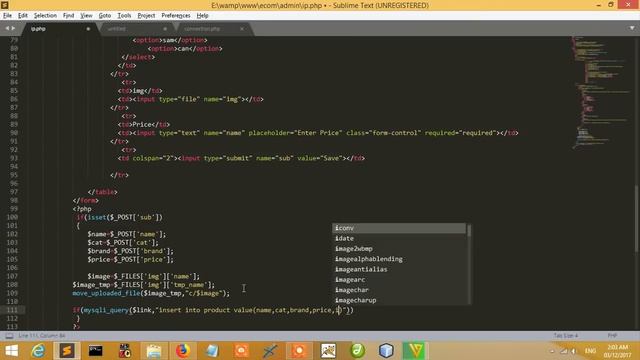The height and width of the screenshot is (360, 640).
Task: Click the unsaved dot on untitled tab
Action: point(165,29)
